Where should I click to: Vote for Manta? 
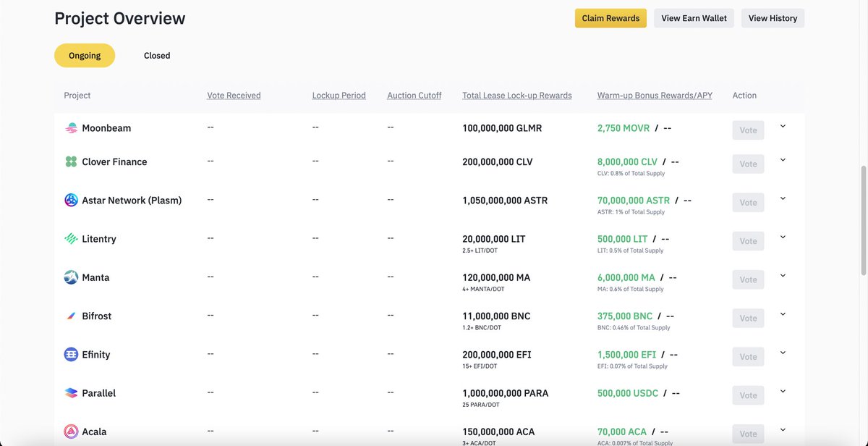click(x=748, y=279)
